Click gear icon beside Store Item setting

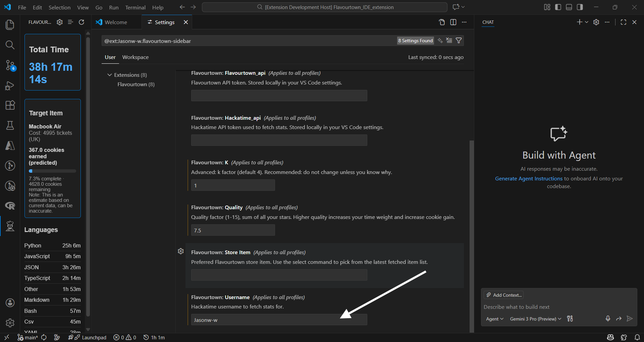coord(181,251)
